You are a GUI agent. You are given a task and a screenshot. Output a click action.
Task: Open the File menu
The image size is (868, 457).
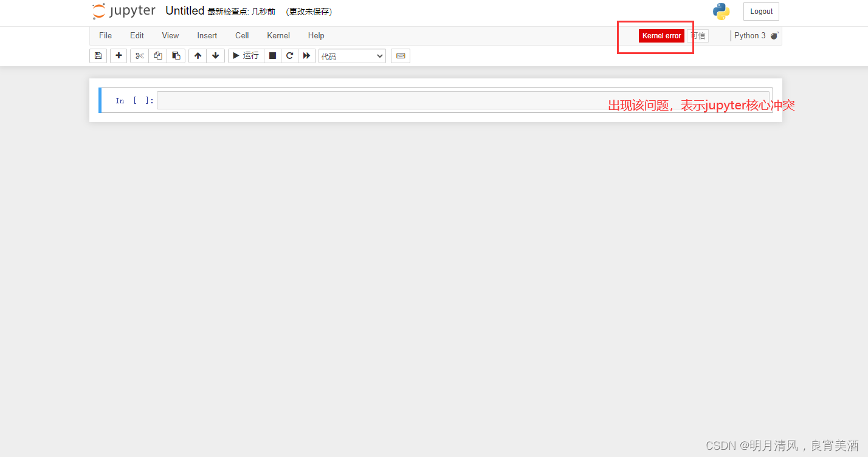click(105, 36)
